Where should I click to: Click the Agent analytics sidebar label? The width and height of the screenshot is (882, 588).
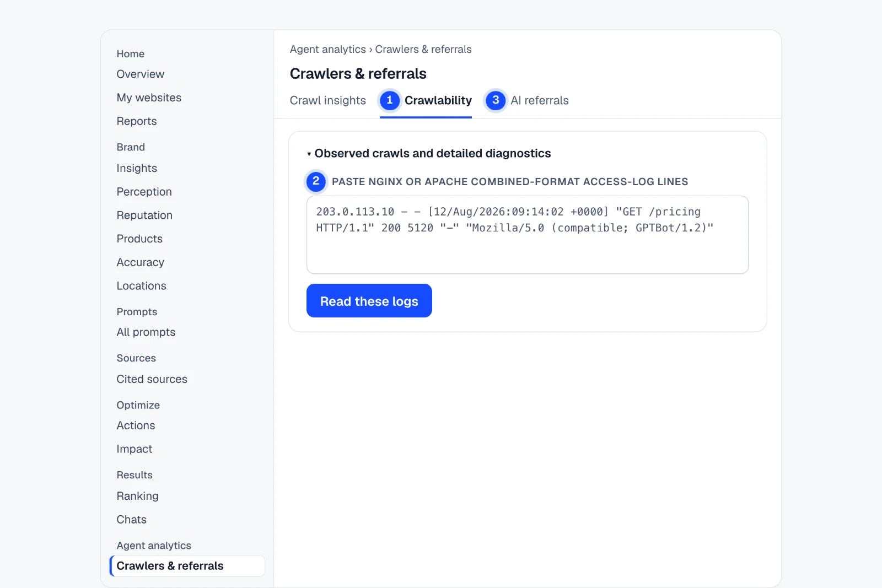click(154, 546)
